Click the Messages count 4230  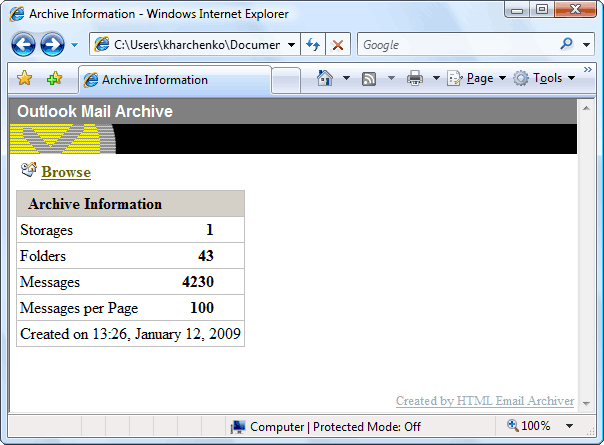(198, 282)
